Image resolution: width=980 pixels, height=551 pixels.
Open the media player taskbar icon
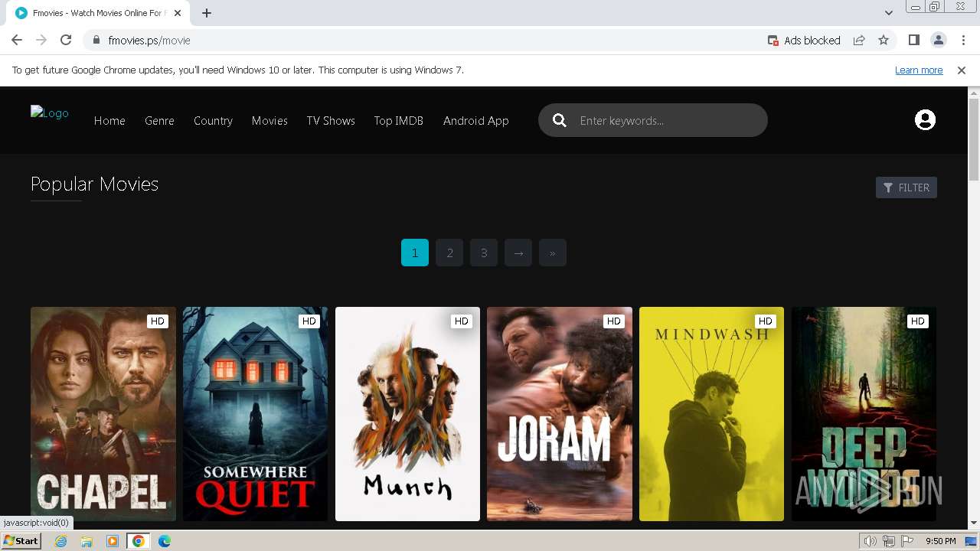click(x=113, y=541)
